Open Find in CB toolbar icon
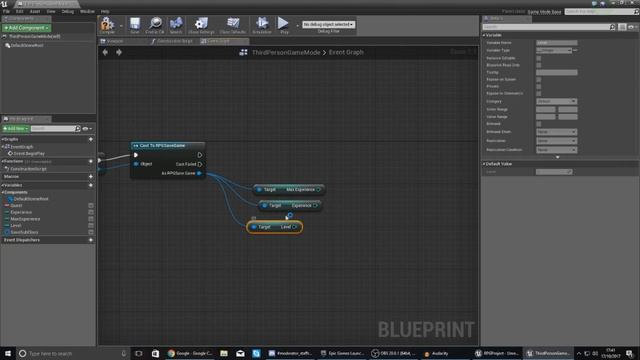The image size is (640, 360). [x=155, y=25]
